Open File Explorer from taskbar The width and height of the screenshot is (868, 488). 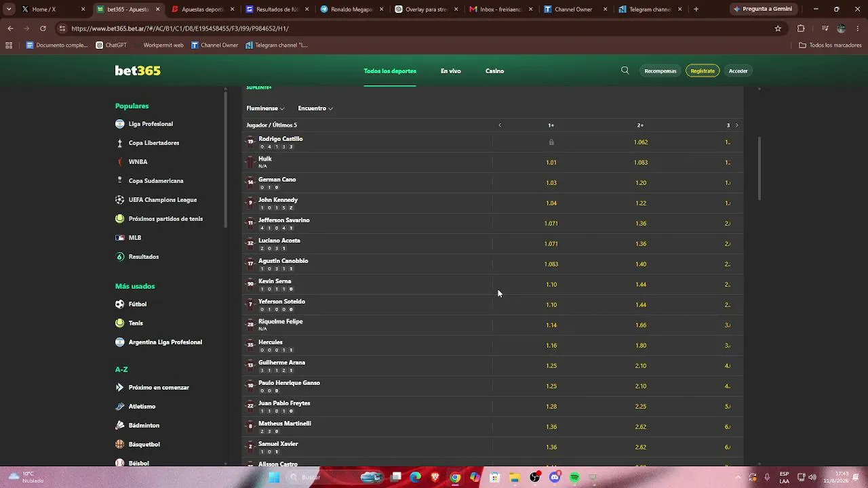[x=515, y=477]
